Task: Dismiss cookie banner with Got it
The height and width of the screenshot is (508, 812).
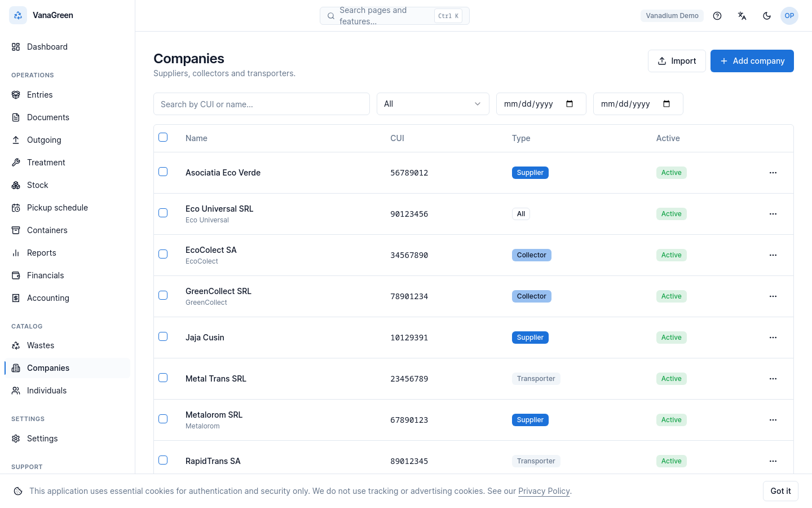Action: 780,491
